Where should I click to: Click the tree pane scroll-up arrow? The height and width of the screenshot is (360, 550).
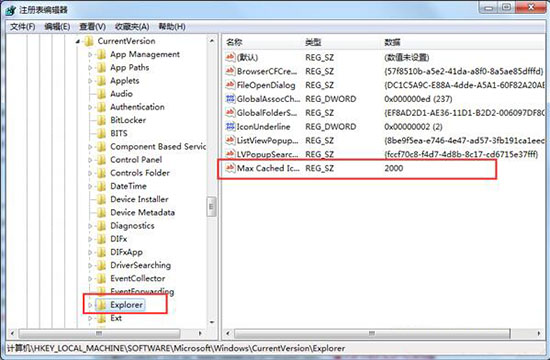(212, 41)
